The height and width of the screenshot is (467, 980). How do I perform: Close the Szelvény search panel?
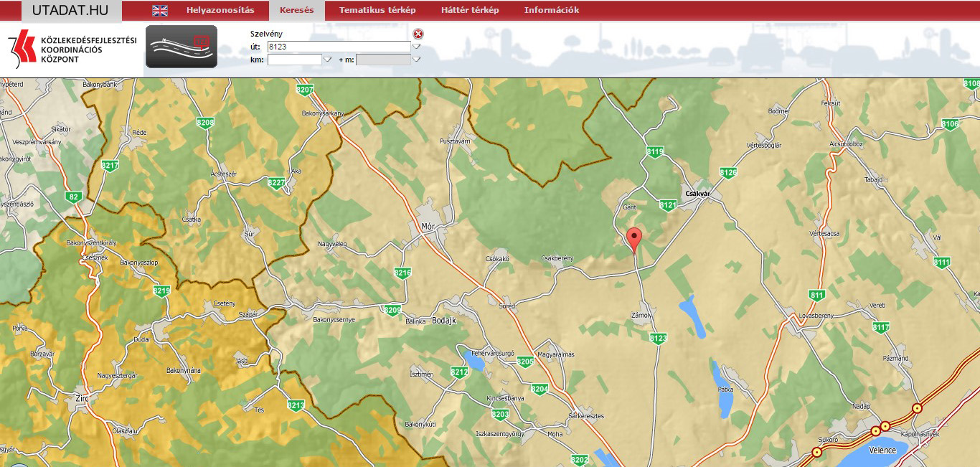[x=418, y=34]
